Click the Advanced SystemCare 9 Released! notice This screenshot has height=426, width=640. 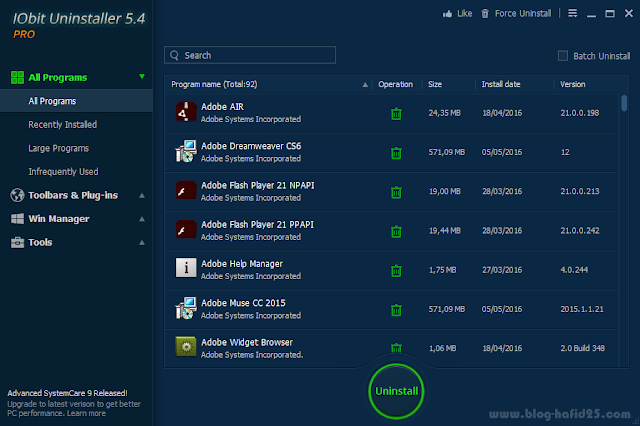67,393
